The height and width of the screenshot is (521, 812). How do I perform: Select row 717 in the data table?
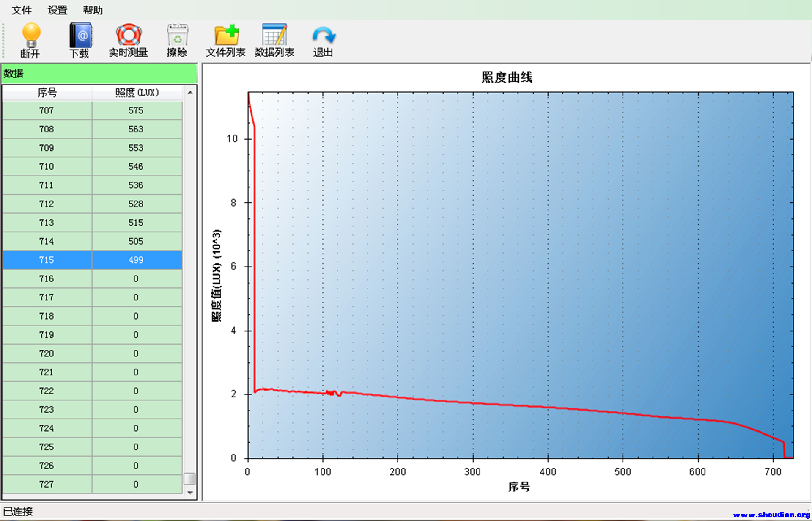[x=93, y=297]
